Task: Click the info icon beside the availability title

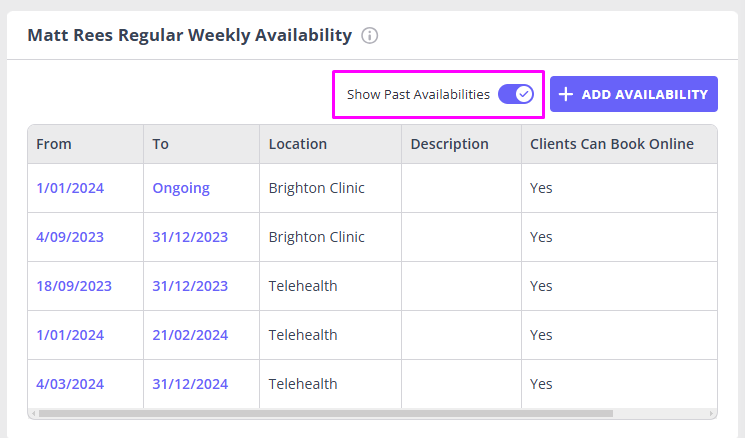Action: point(370,36)
